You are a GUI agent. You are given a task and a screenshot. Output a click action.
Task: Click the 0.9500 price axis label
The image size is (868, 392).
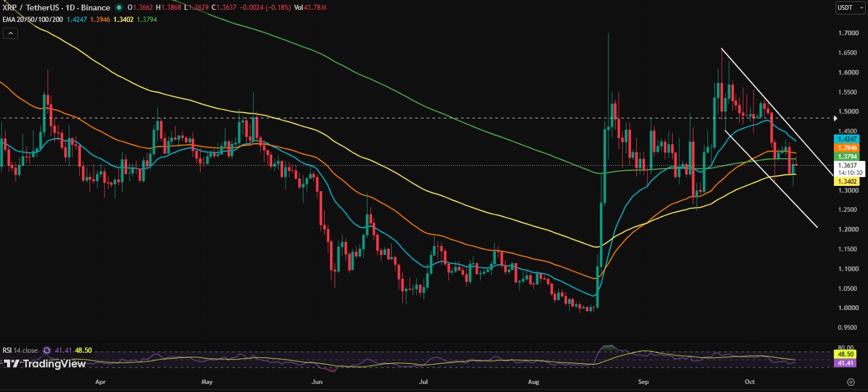tap(848, 327)
